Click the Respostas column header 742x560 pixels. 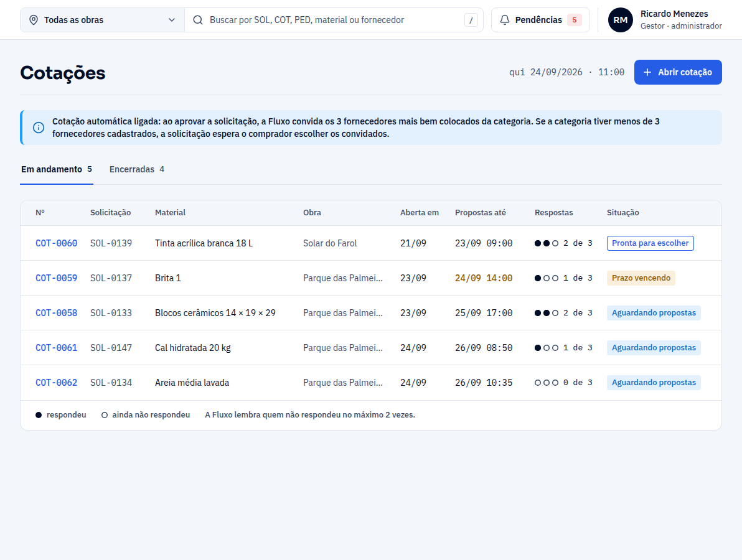(x=553, y=213)
